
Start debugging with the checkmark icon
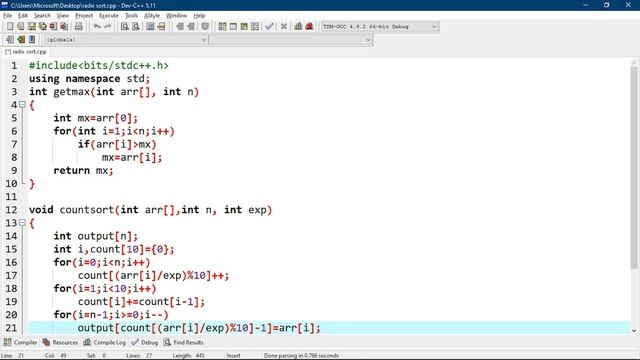click(x=269, y=27)
